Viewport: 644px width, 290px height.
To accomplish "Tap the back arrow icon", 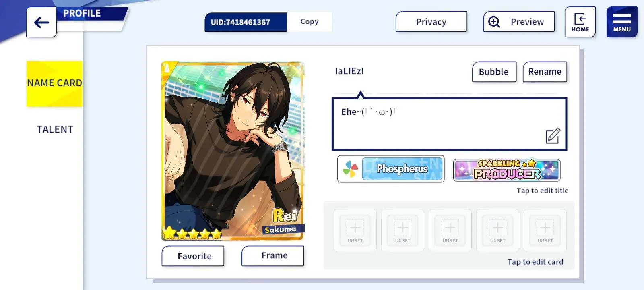I will coord(41,22).
